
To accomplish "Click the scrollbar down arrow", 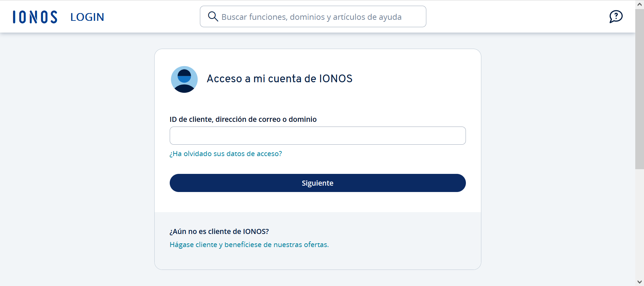I will coord(640,282).
